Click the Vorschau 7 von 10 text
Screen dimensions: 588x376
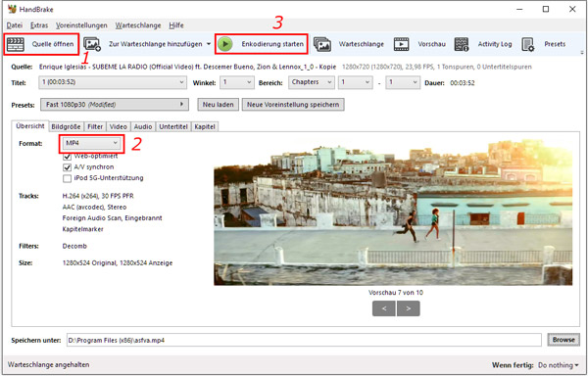396,293
